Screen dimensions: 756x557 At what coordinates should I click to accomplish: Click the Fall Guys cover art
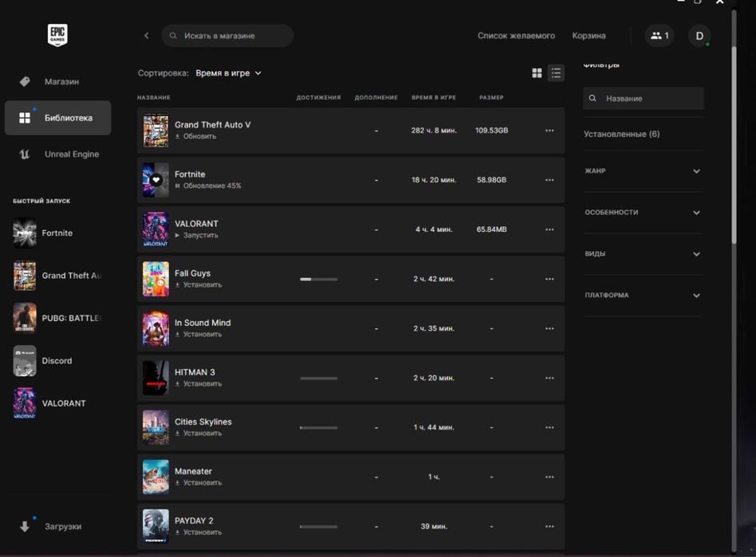pos(156,279)
